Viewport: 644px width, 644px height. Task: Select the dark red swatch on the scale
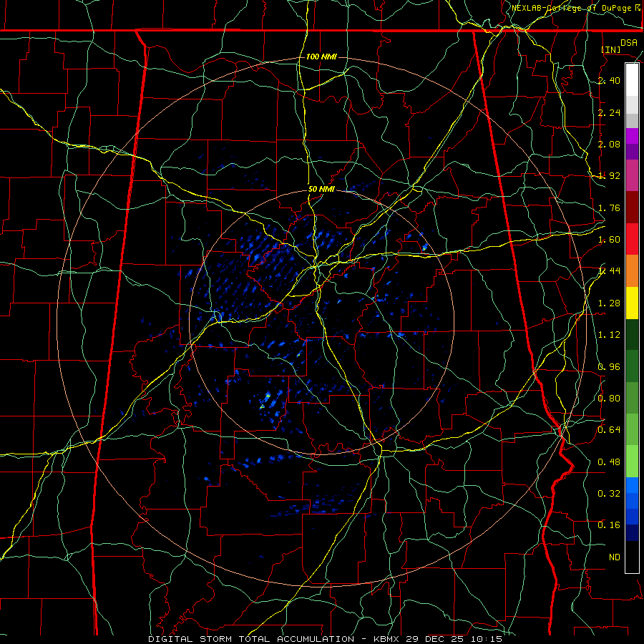tap(632, 208)
